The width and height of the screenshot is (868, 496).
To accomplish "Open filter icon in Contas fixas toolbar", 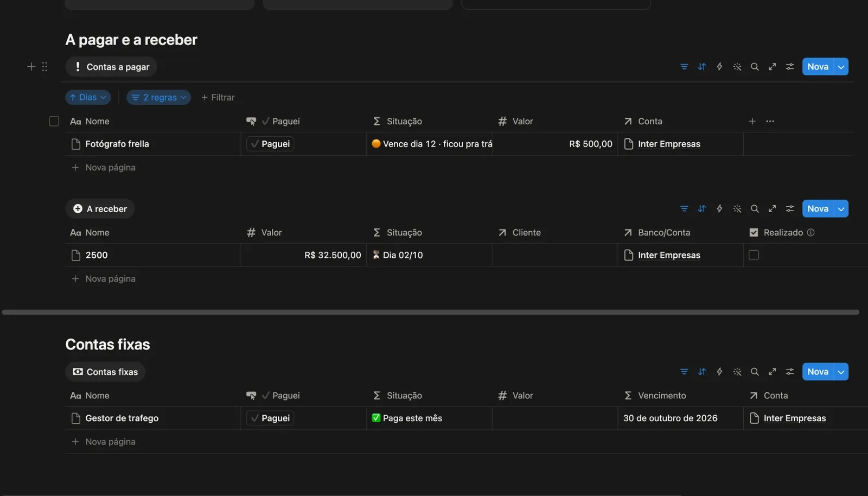I will pos(684,372).
